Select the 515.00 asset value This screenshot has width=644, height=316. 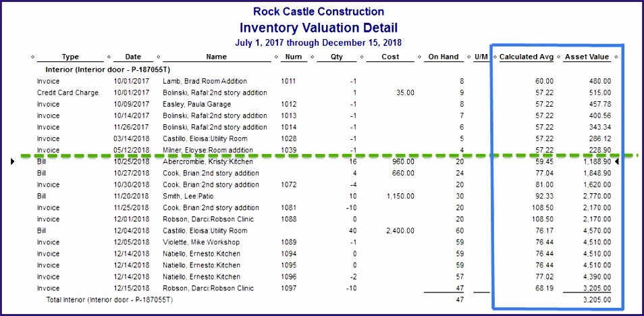pyautogui.click(x=599, y=93)
